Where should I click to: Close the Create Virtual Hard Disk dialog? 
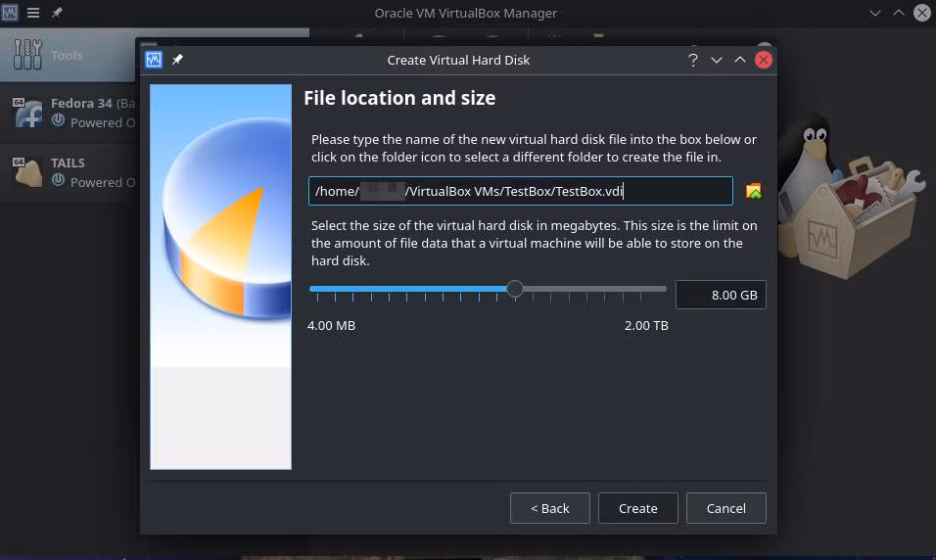click(763, 60)
